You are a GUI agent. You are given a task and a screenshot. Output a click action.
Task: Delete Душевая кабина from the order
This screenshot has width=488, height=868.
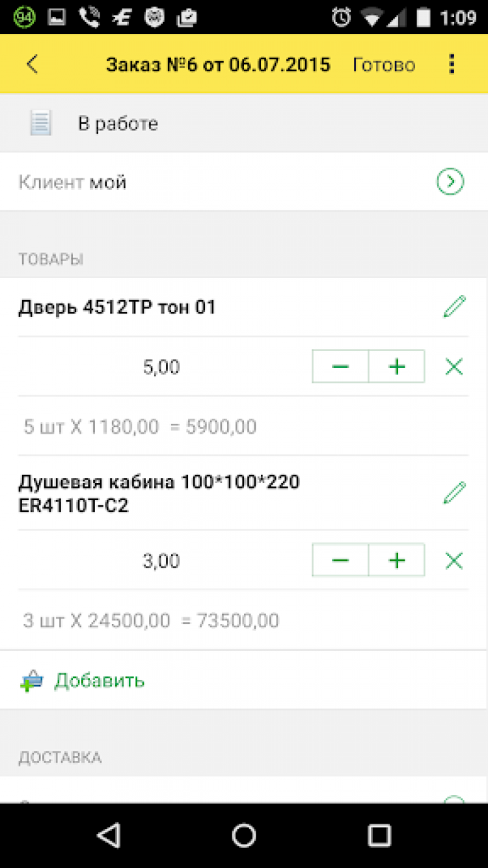[x=454, y=561]
